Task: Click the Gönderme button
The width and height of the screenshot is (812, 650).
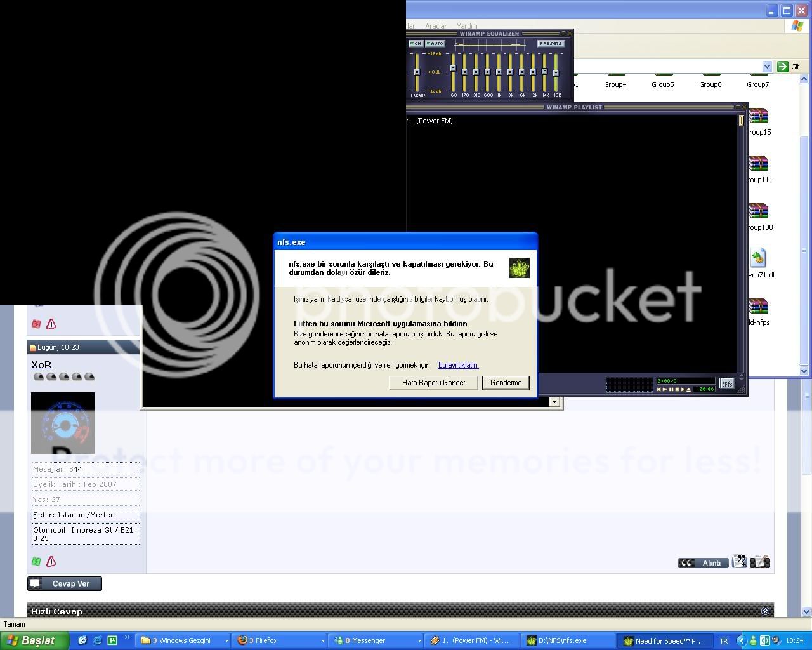Action: coord(506,383)
